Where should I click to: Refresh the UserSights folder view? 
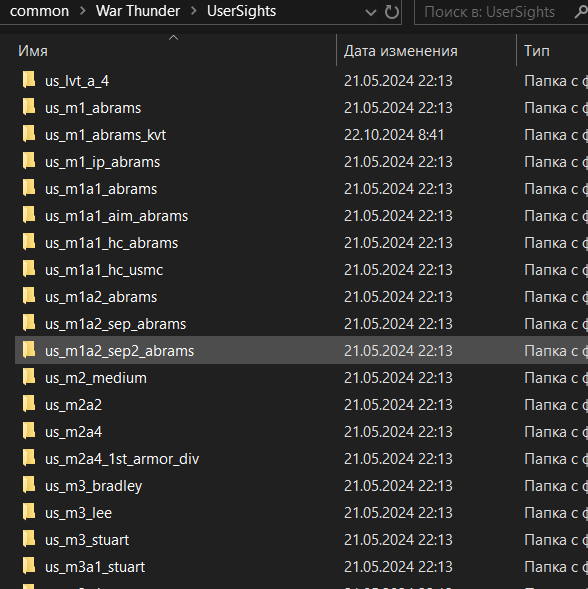[391, 12]
